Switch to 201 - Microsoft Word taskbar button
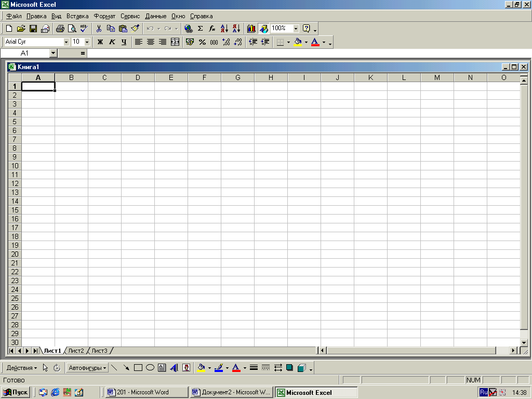 146,392
